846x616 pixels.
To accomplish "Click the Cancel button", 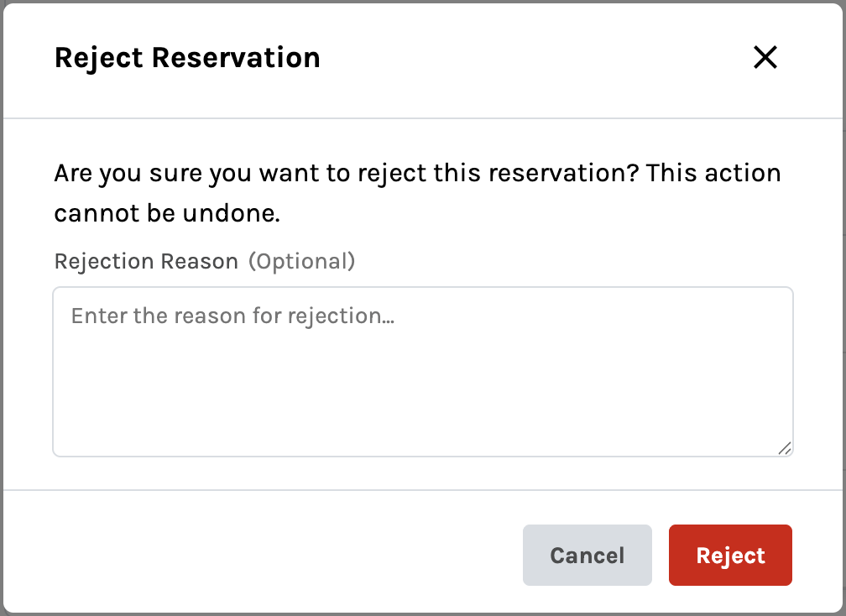I will point(587,556).
